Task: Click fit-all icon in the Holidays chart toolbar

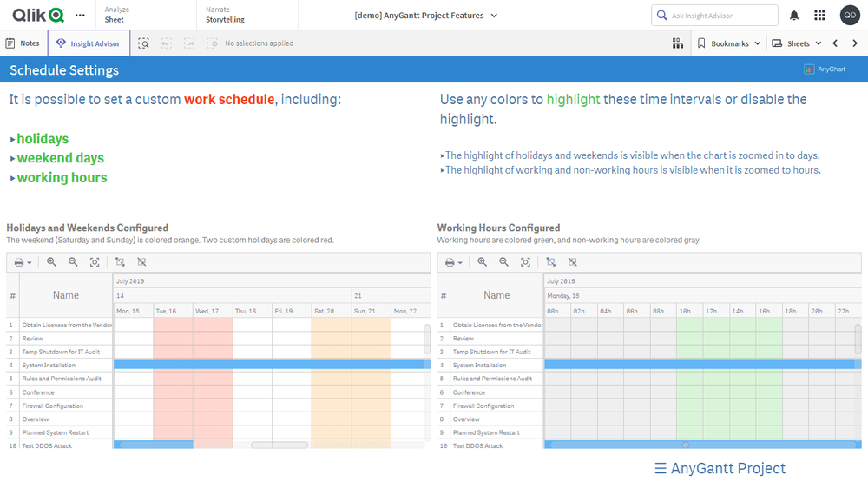Action: click(x=95, y=262)
